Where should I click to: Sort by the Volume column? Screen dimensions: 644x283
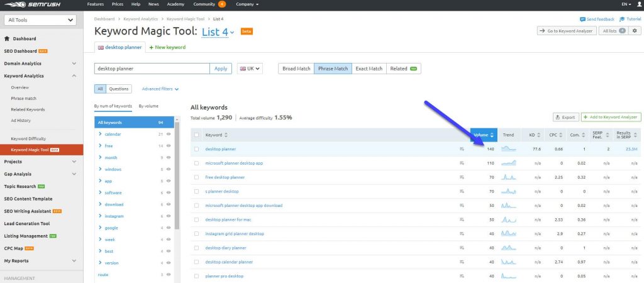coord(484,135)
